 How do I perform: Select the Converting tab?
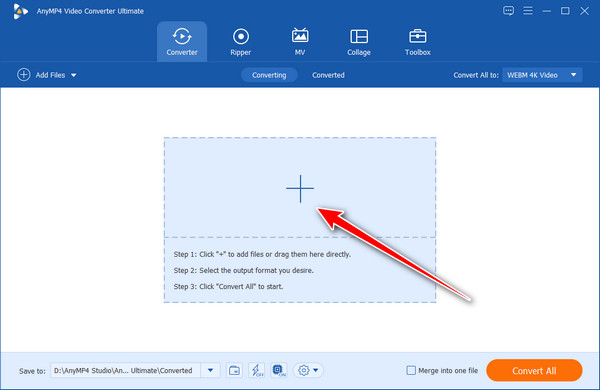click(269, 75)
